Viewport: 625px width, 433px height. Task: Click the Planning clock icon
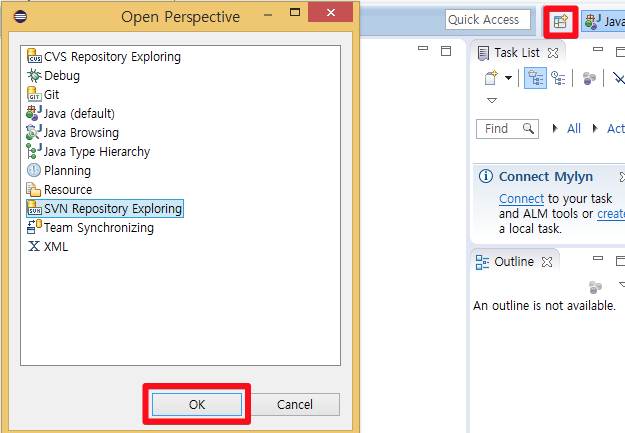[34, 170]
